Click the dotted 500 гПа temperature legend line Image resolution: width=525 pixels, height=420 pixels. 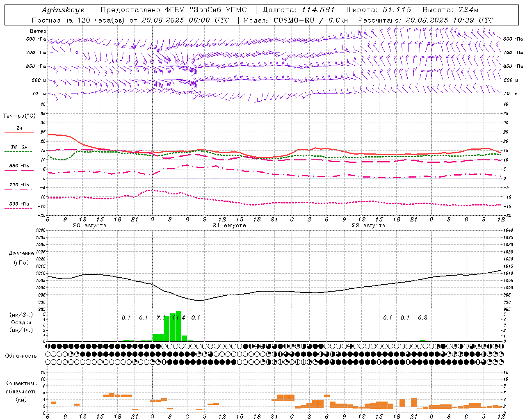point(18,208)
